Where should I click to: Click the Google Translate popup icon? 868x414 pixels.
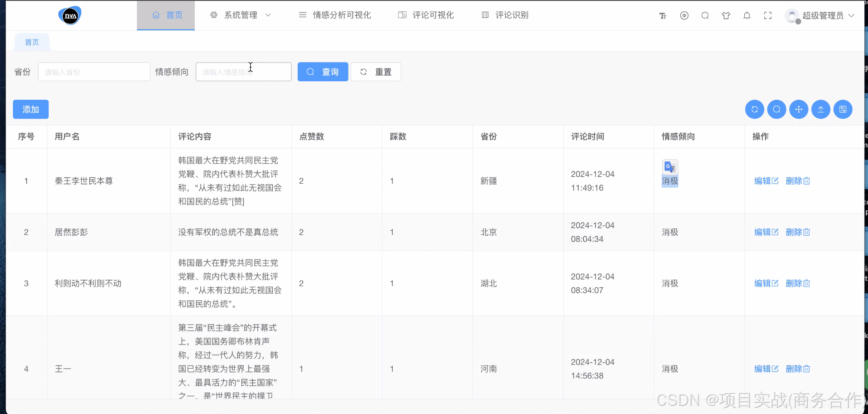pos(669,167)
